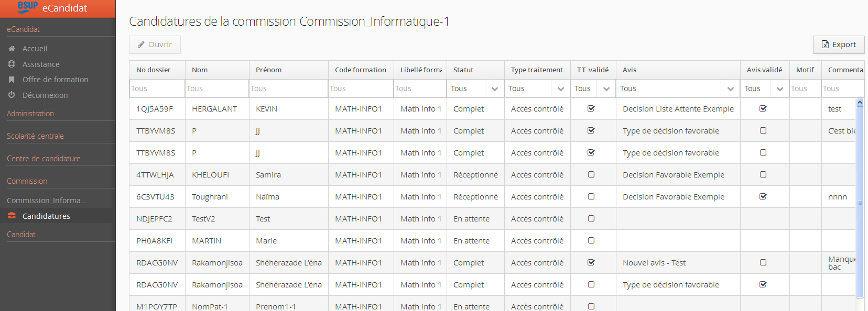
Task: Go to Offre de formation menu
Action: click(55, 80)
